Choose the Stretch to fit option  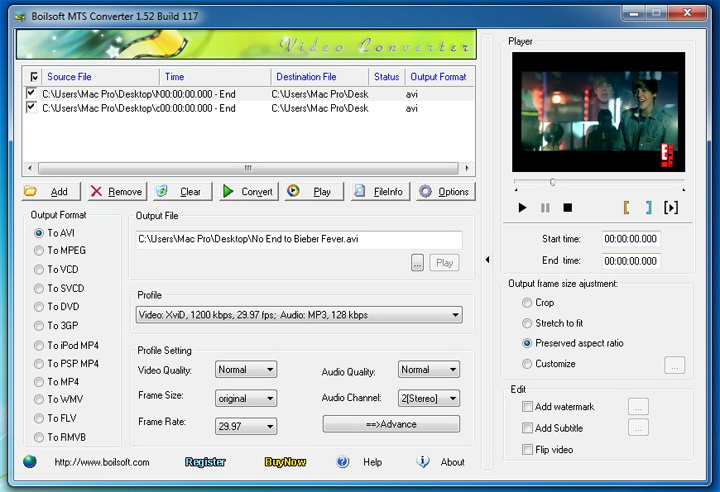point(527,323)
